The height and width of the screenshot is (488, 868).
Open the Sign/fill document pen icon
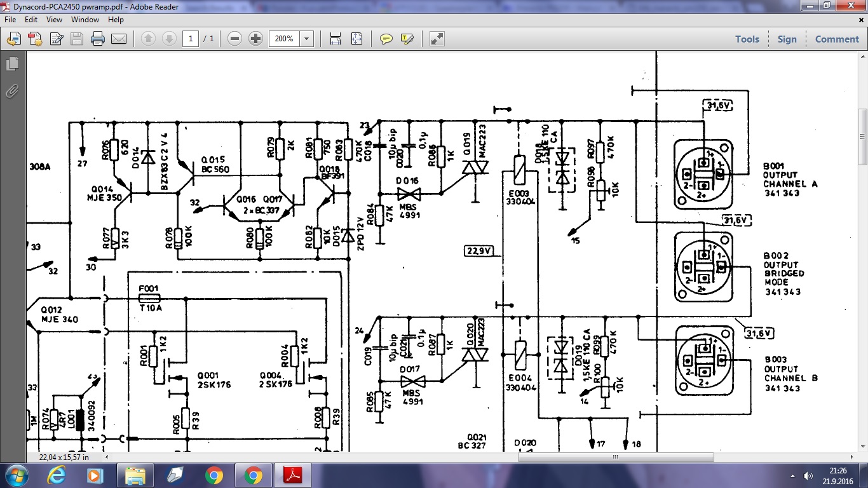(x=56, y=39)
